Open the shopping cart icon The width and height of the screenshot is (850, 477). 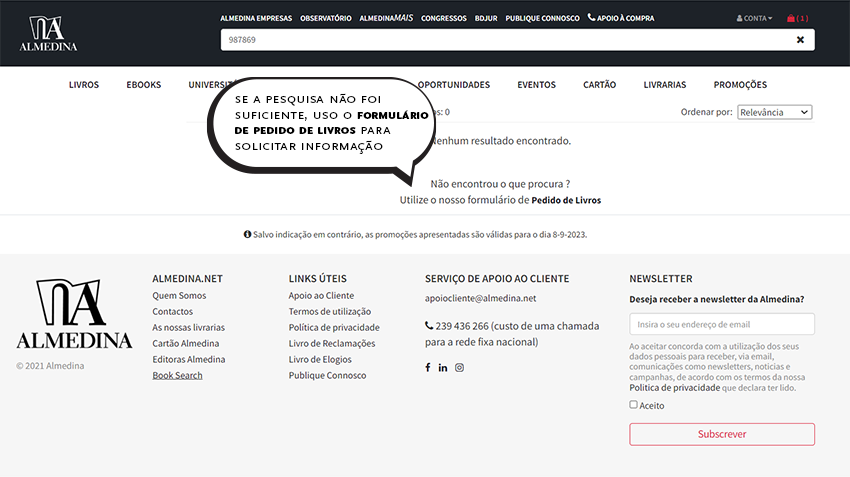coord(791,18)
